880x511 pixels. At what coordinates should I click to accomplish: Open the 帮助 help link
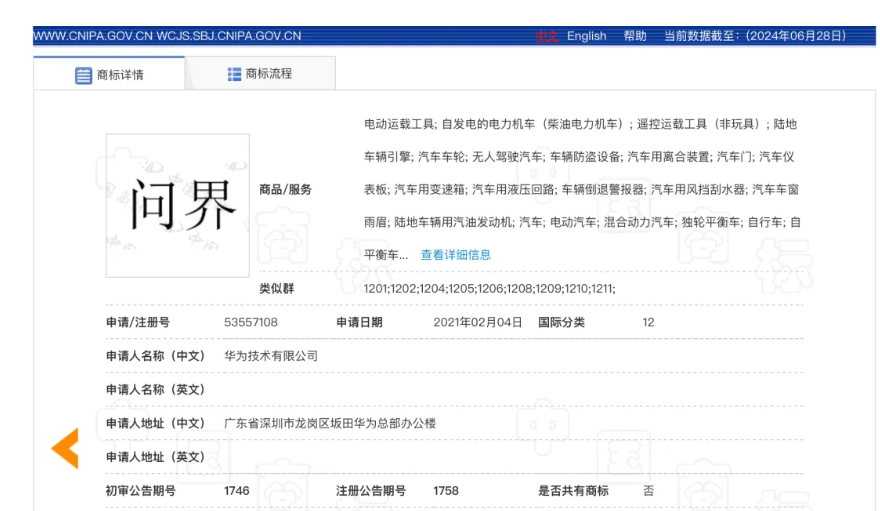click(x=635, y=36)
